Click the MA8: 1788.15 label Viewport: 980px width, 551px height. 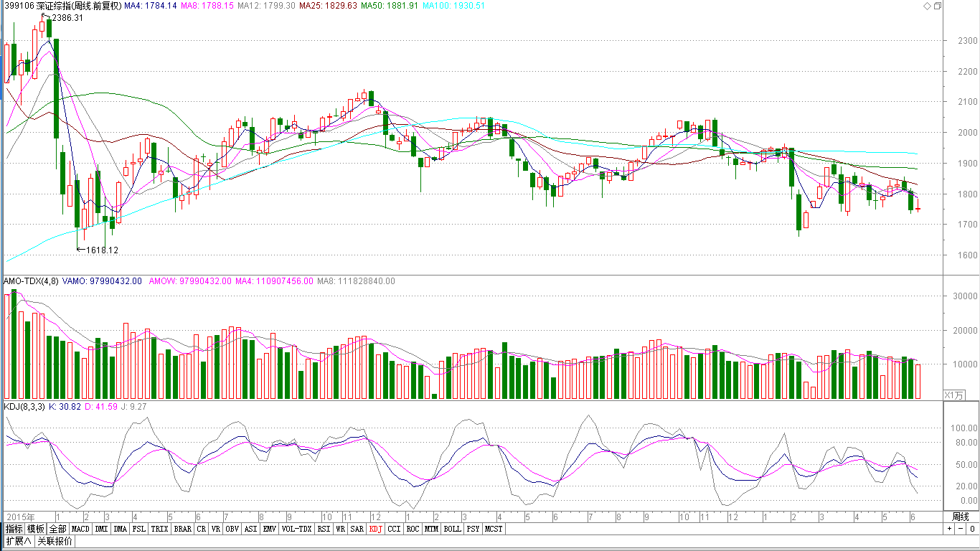click(x=207, y=6)
